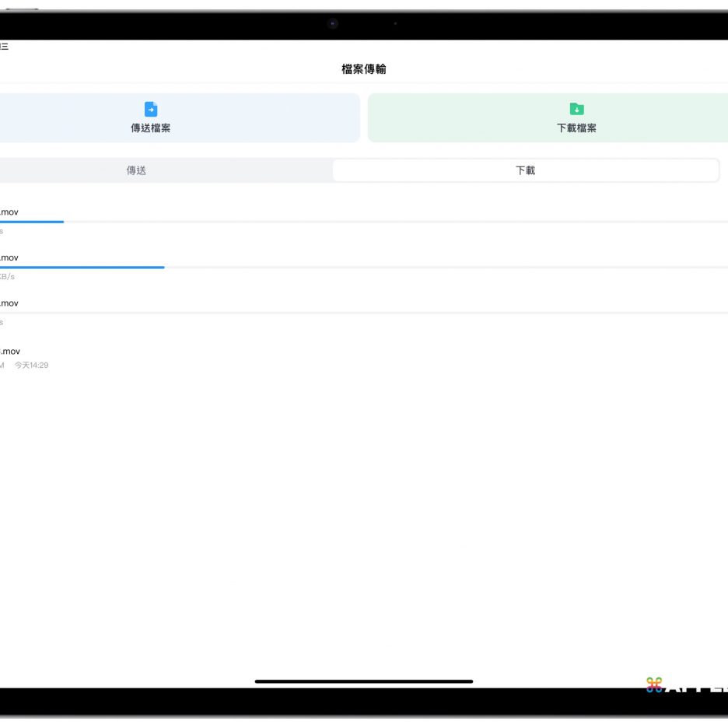
Task: Tap the weekday text in status bar
Action: pos(4,47)
